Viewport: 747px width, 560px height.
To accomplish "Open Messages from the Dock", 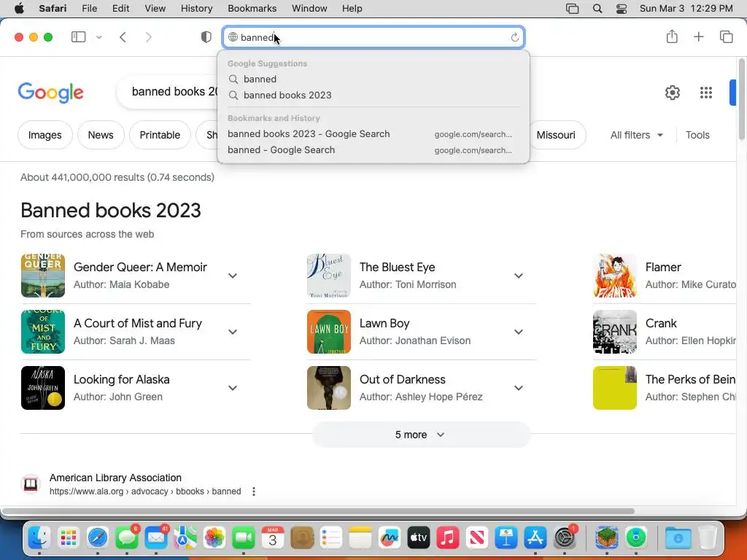I will [x=127, y=538].
